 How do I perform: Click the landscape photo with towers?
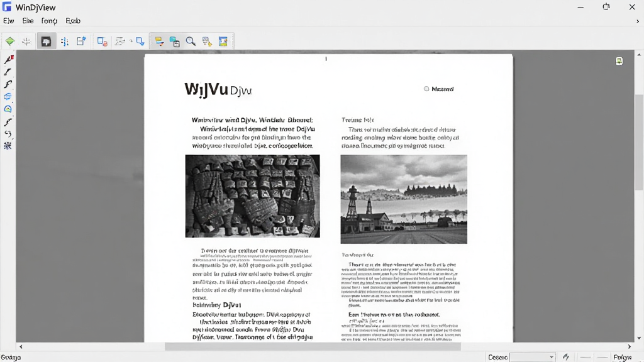(404, 199)
